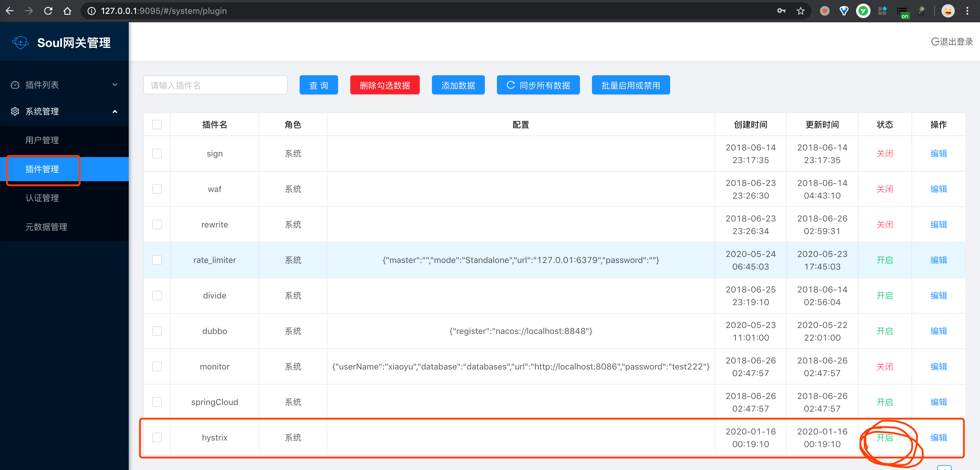Open the 用户管理 menu item
980x470 pixels.
[42, 140]
